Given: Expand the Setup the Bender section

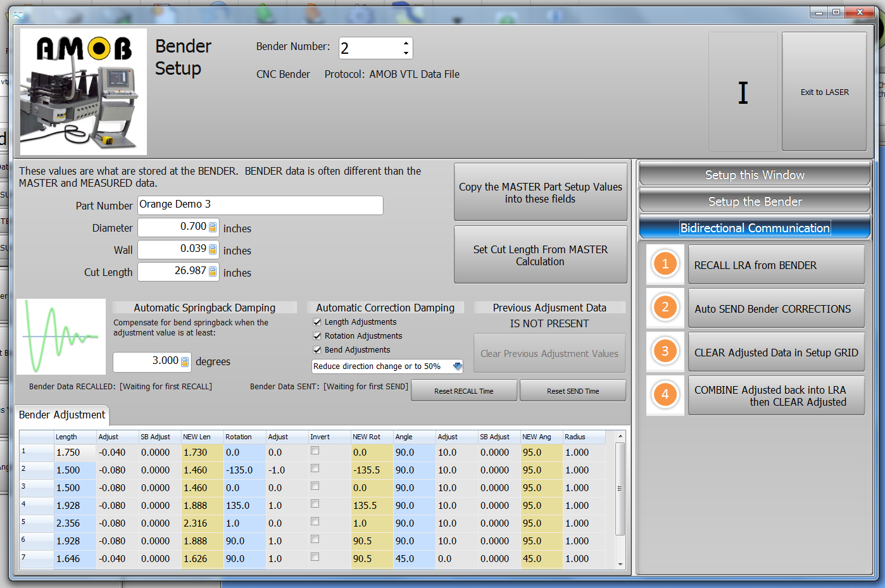Looking at the screenshot, I should click(x=755, y=201).
